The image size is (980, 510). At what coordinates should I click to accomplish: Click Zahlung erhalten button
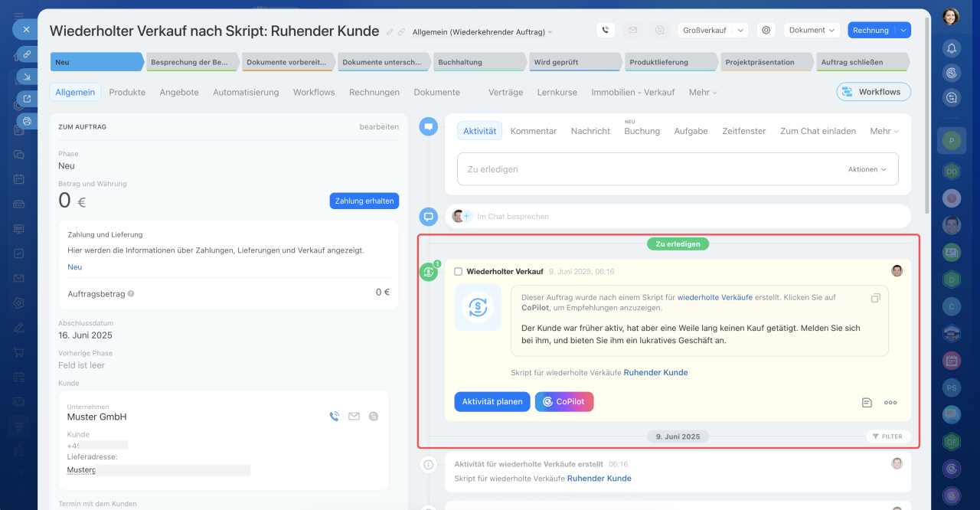(x=364, y=201)
